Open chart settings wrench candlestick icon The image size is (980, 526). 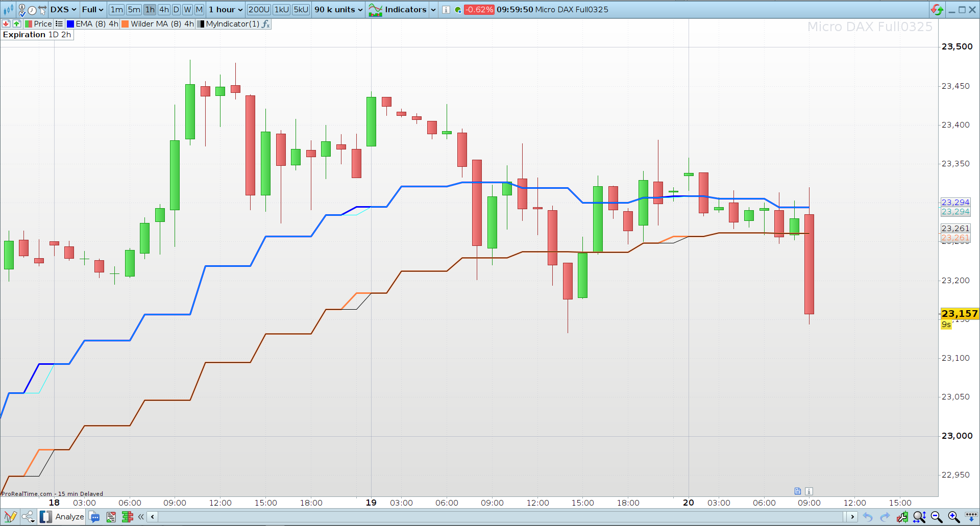[902, 517]
